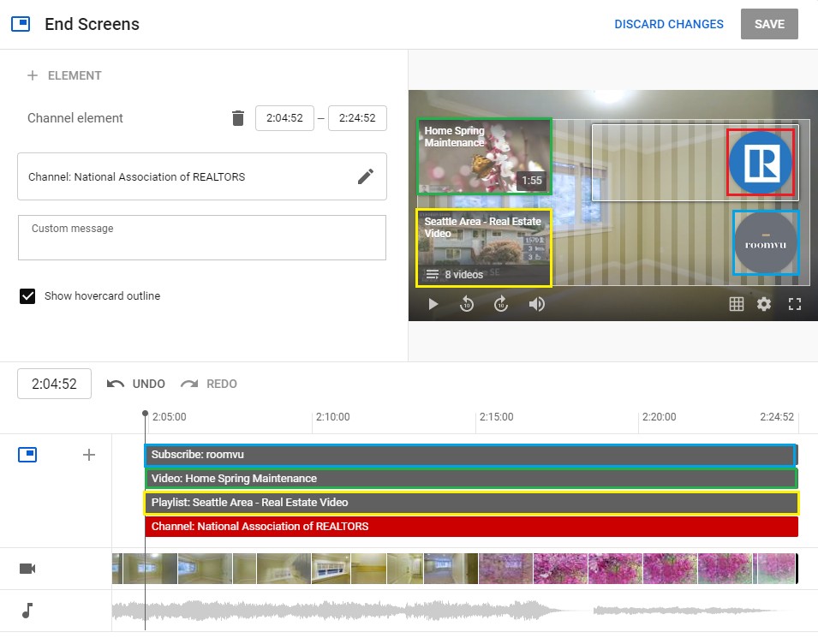Edit the end time 2:24:52 field
The width and height of the screenshot is (818, 644).
click(357, 118)
